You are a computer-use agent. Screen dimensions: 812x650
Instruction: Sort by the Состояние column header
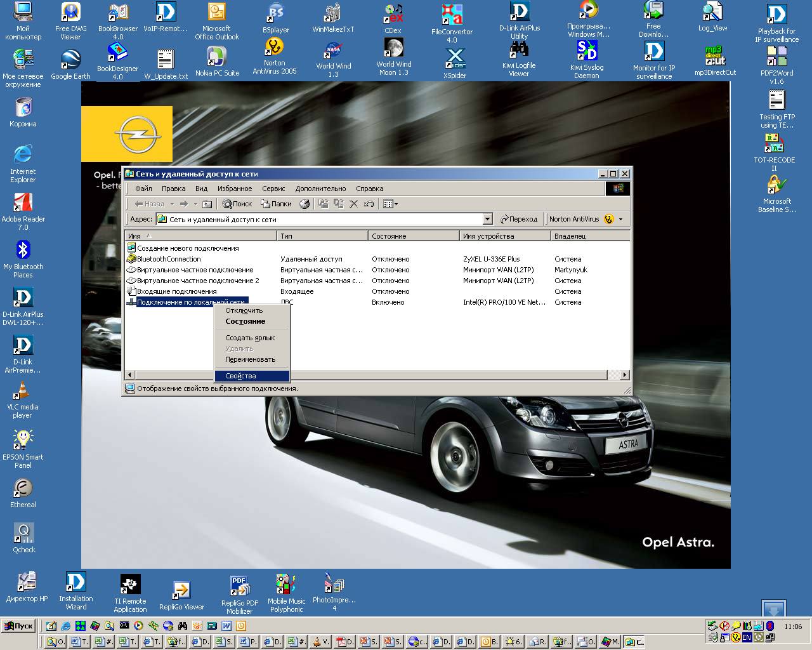coord(389,235)
